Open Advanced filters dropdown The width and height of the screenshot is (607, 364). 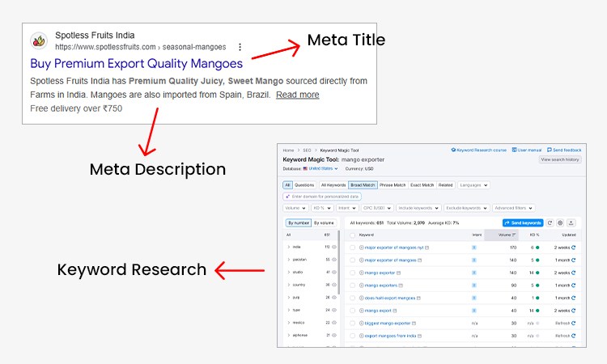(x=514, y=208)
